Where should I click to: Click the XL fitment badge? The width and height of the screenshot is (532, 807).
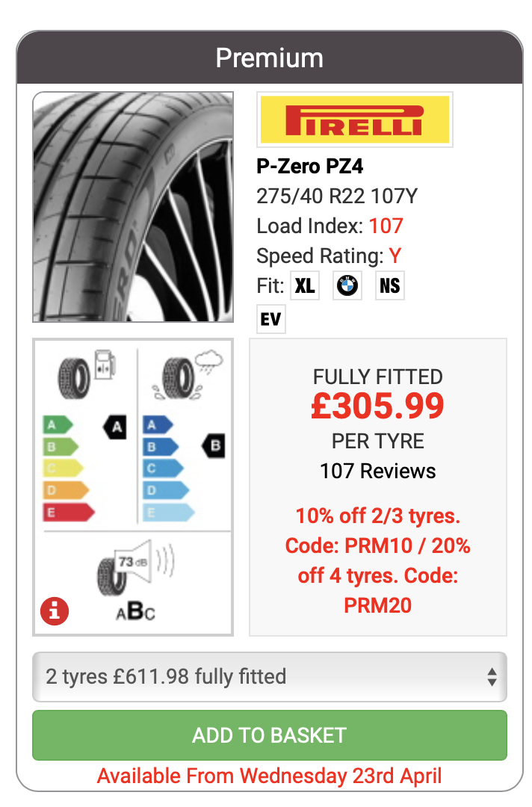[x=305, y=285]
